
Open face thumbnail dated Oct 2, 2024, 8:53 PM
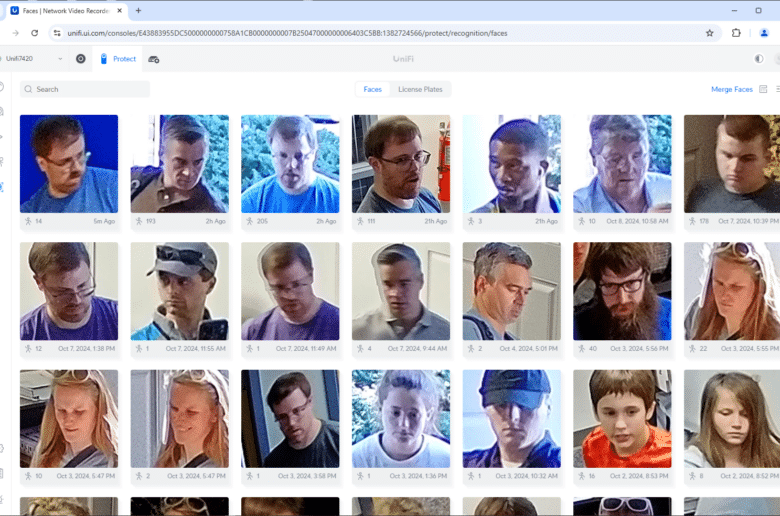(x=622, y=418)
